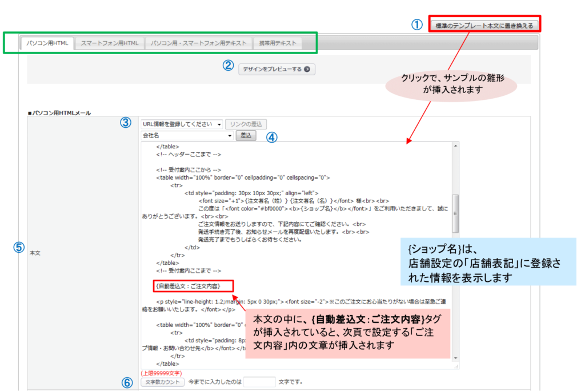This screenshot has width=585, height=392.
Task: Click the body editor's scroll up arrow
Action: click(455, 146)
